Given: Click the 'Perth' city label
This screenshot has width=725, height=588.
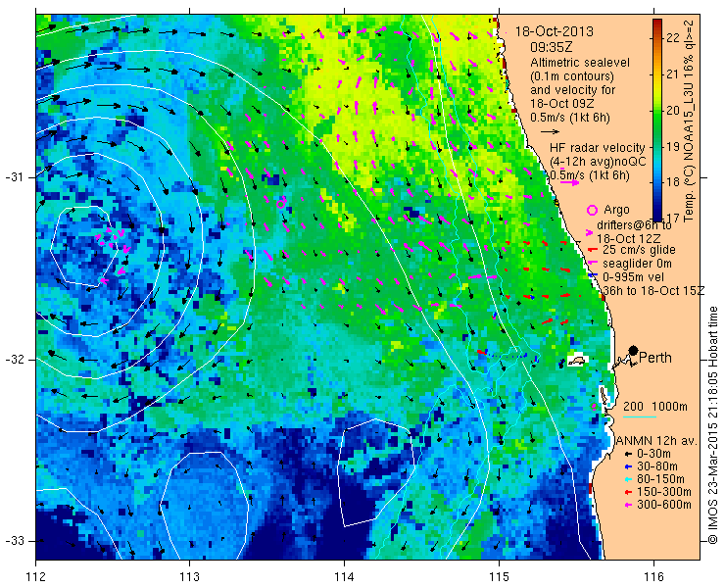Looking at the screenshot, I should 655,358.
